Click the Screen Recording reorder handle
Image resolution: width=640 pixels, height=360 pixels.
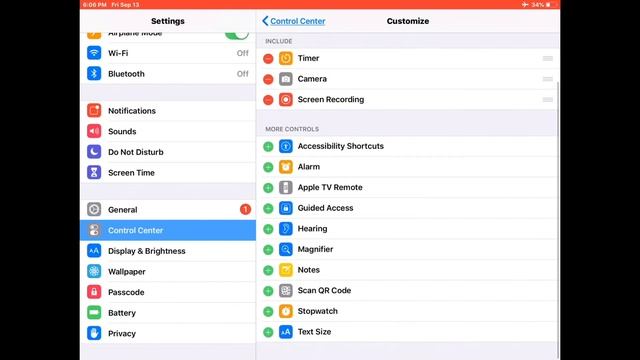(548, 100)
